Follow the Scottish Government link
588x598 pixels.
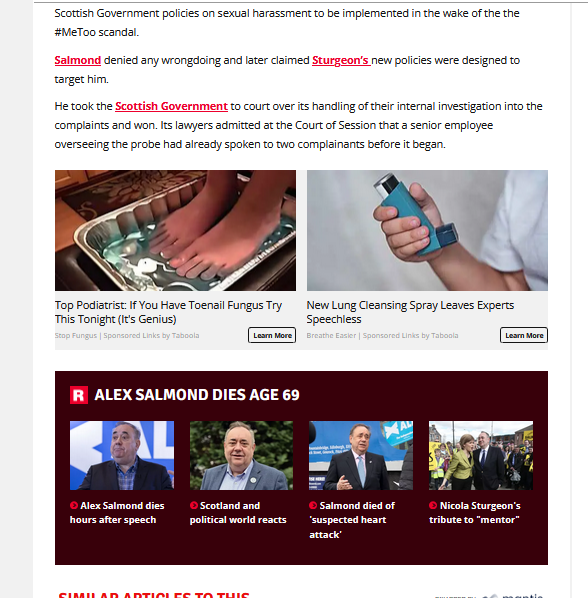171,106
